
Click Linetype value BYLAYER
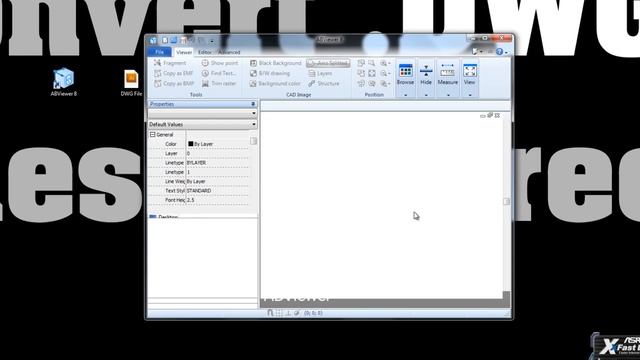tap(217, 163)
